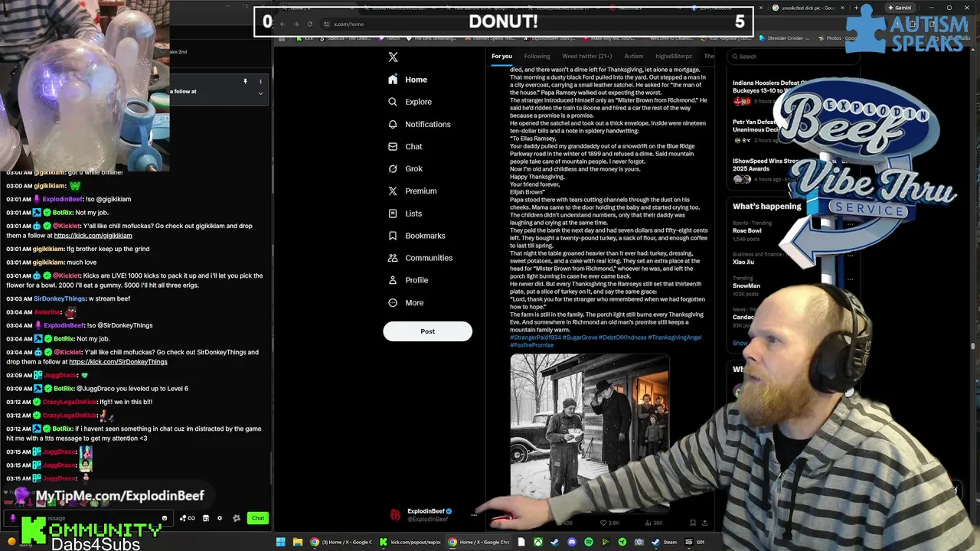
Task: Select the For you timeline tab
Action: [x=501, y=56]
